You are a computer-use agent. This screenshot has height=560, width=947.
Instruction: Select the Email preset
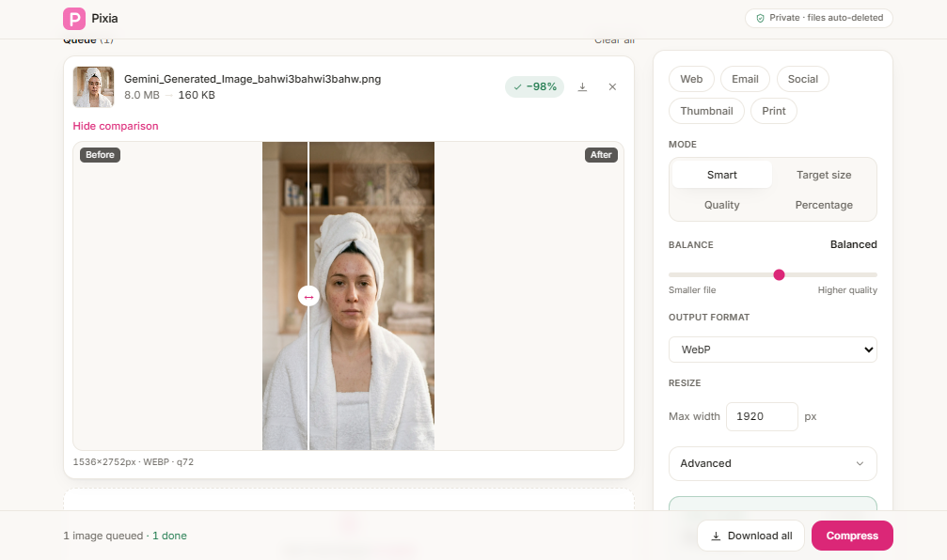[x=745, y=79]
